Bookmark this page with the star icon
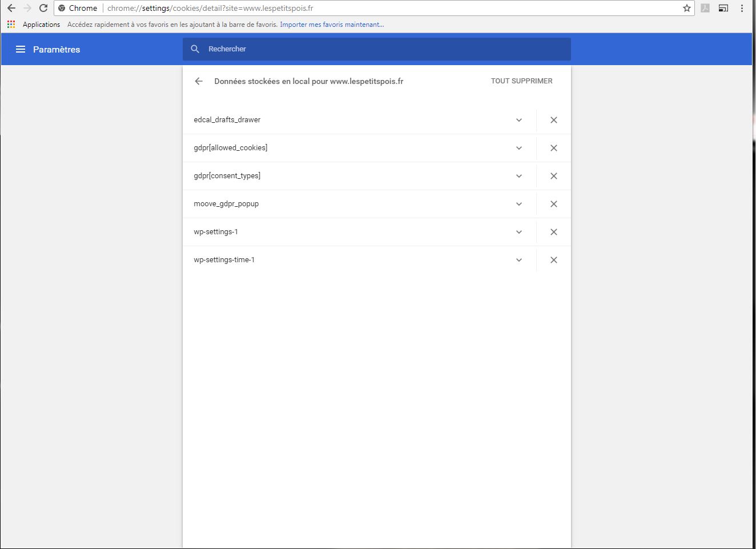The height and width of the screenshot is (549, 756). point(686,8)
